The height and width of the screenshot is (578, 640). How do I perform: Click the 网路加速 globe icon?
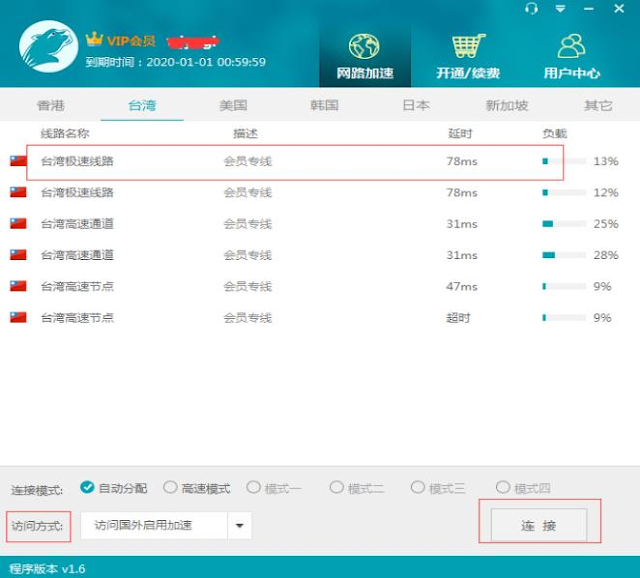pos(364,47)
